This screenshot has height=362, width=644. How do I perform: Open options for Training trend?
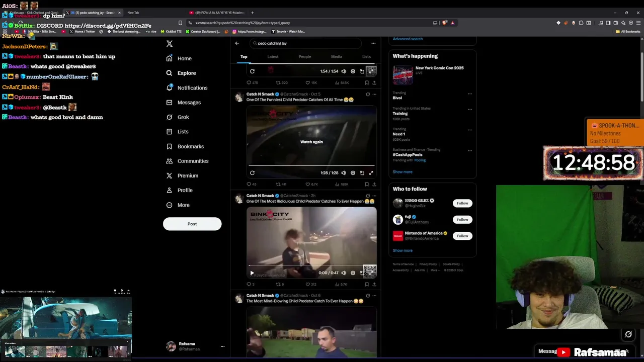point(470,109)
